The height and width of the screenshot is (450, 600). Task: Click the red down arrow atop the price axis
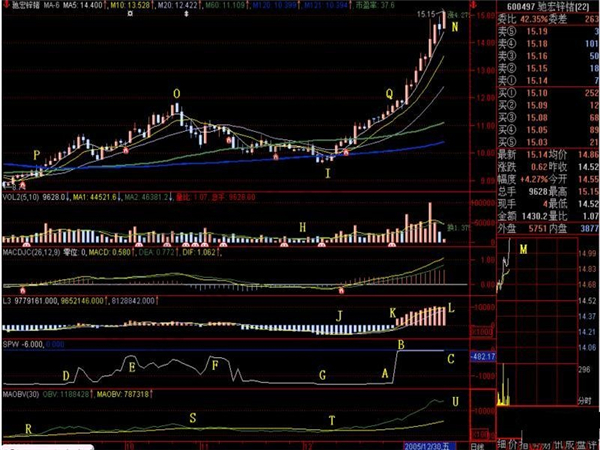point(474,5)
